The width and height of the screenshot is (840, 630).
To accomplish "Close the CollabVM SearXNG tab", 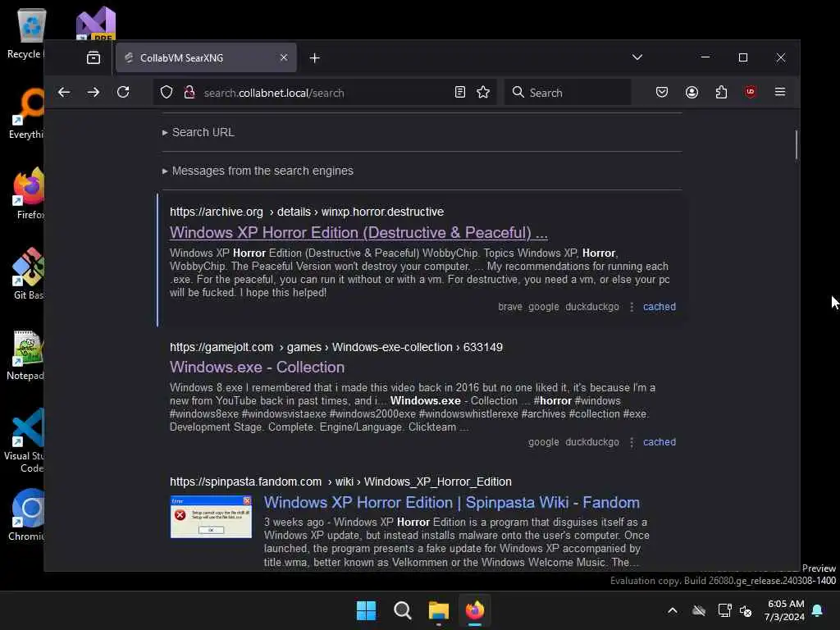I will (283, 57).
